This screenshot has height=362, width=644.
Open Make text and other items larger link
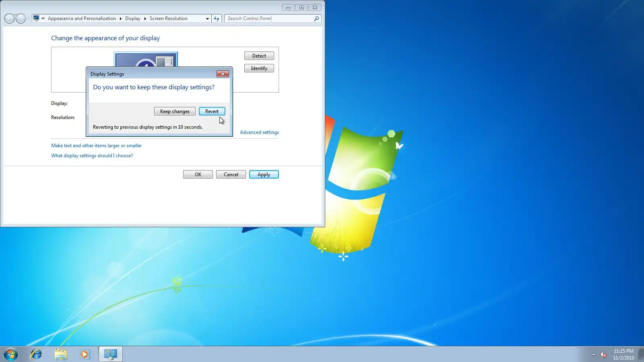pos(96,146)
